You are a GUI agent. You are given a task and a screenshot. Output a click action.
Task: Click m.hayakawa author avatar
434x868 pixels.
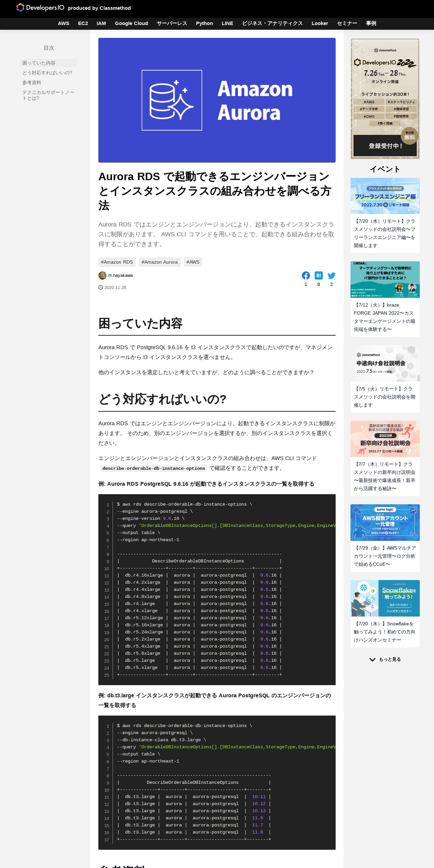click(x=102, y=275)
